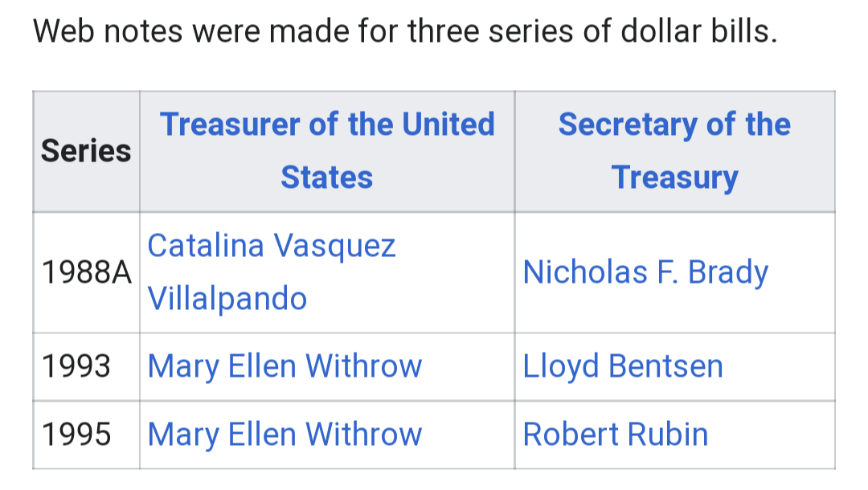
Task: Open the Nicholas F. Brady link
Action: click(645, 272)
